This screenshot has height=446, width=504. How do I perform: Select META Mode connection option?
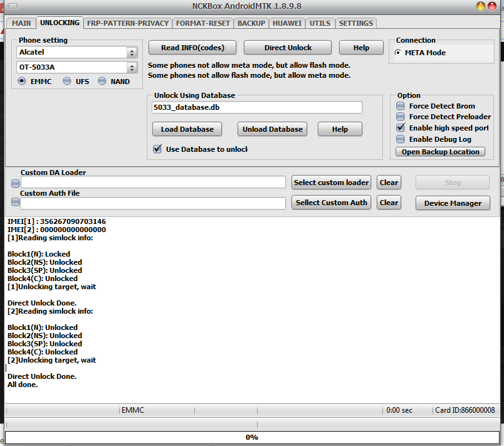pos(398,53)
